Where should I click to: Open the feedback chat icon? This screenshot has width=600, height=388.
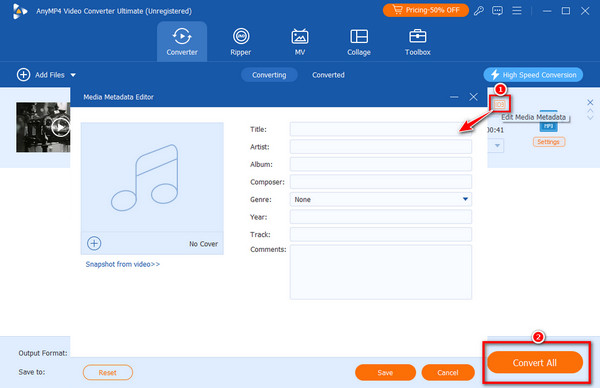click(497, 11)
